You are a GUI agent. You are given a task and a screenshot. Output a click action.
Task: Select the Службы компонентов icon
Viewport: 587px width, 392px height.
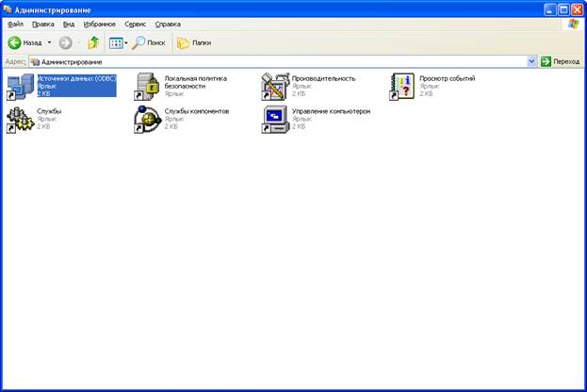click(x=148, y=120)
